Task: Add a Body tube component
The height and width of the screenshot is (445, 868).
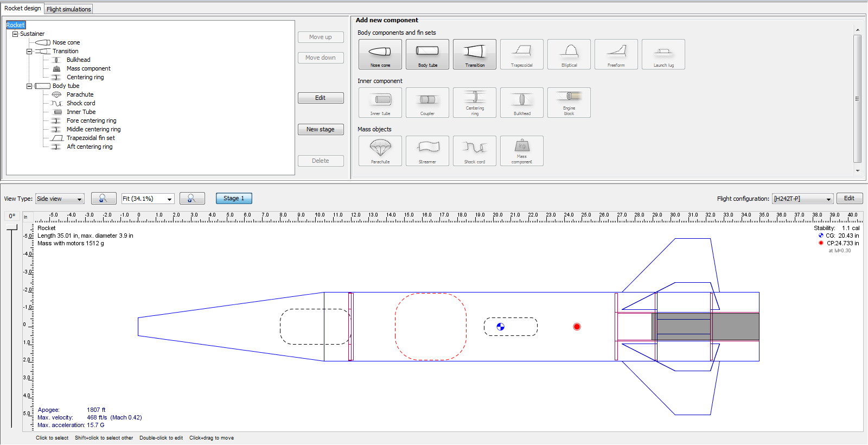Action: (x=427, y=54)
